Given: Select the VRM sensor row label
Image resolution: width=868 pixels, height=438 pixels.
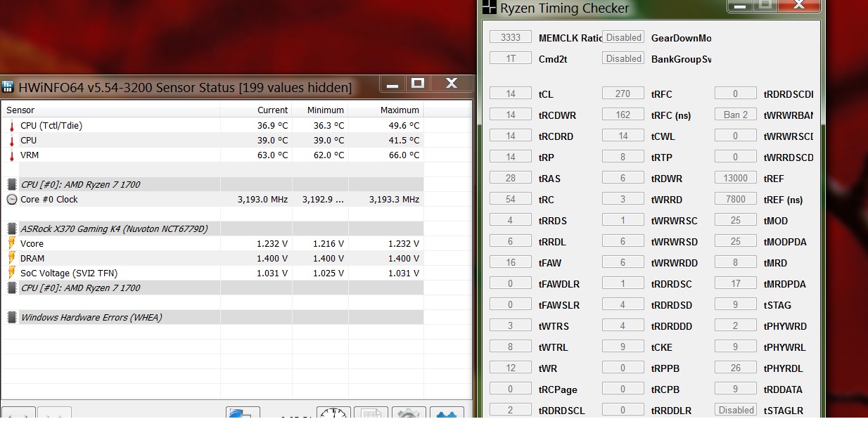Looking at the screenshot, I should (30, 155).
